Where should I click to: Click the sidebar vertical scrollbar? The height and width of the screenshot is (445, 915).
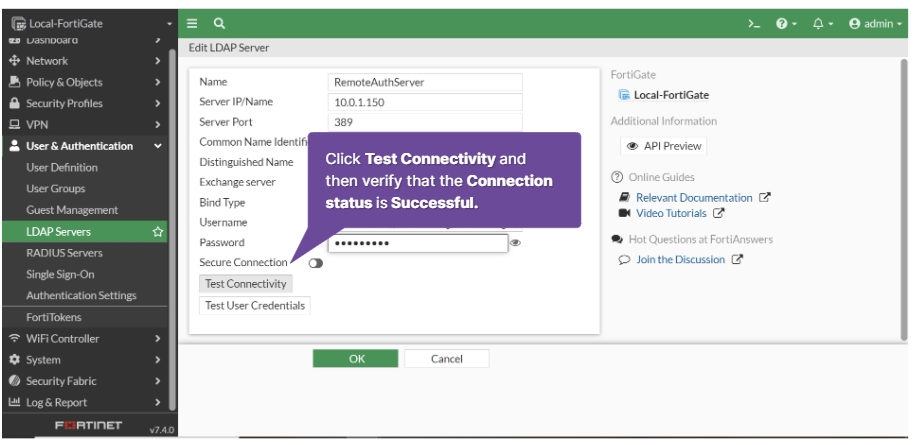point(172,229)
